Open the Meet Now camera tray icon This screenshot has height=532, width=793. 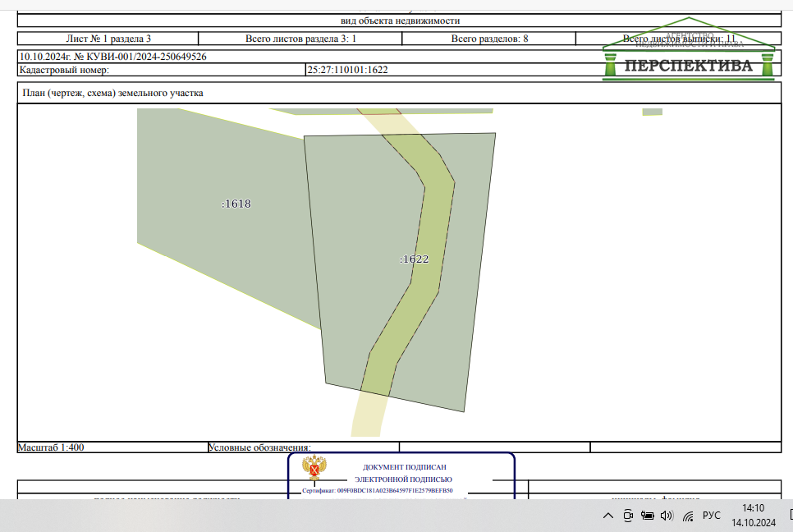628,516
